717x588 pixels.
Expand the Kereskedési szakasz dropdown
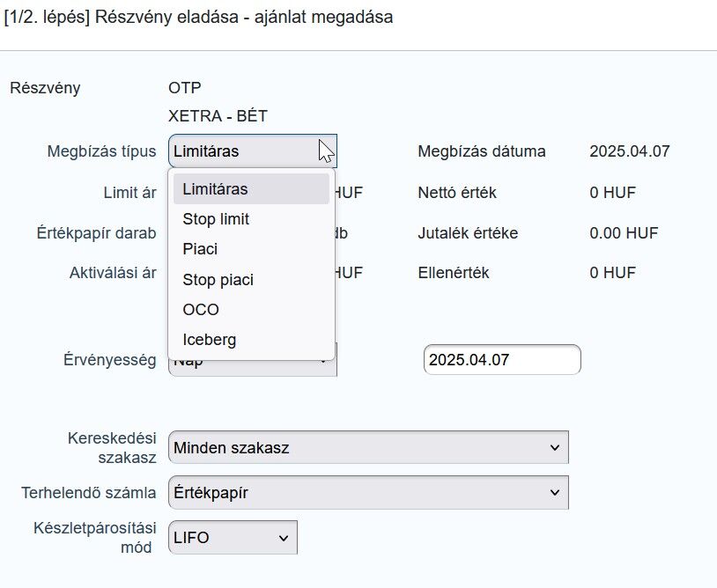[368, 447]
